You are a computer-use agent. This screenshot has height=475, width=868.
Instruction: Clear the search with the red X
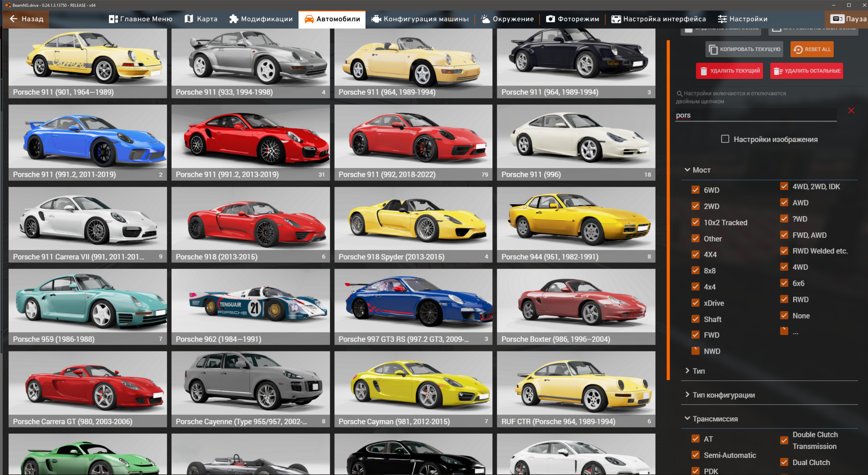pos(851,111)
